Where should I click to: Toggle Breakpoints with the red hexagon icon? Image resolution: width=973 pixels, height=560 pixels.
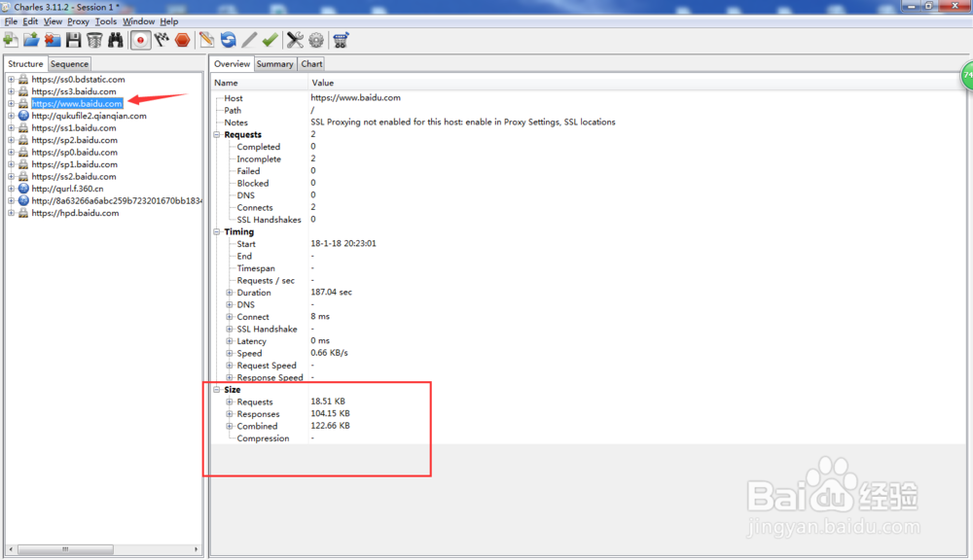pyautogui.click(x=183, y=40)
